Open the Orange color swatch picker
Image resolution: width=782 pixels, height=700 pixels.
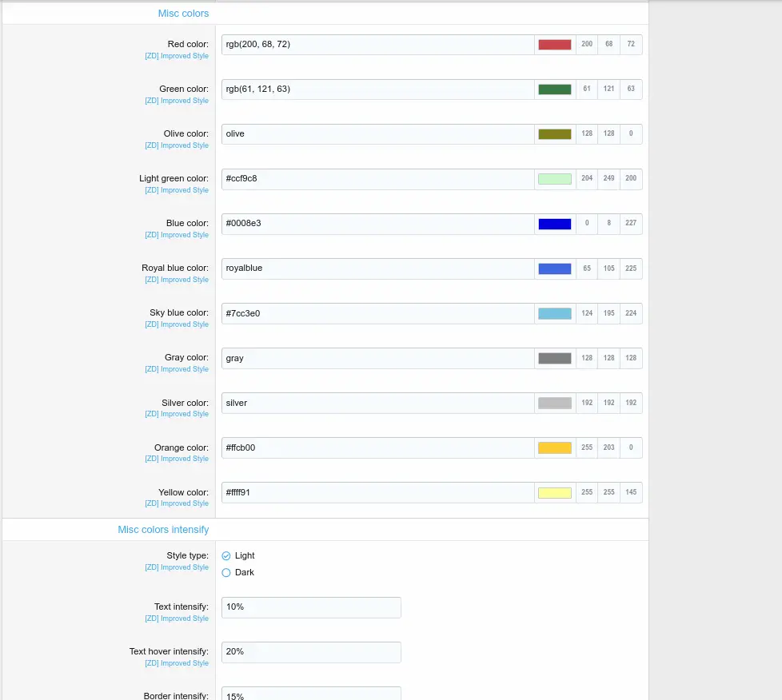coord(554,447)
